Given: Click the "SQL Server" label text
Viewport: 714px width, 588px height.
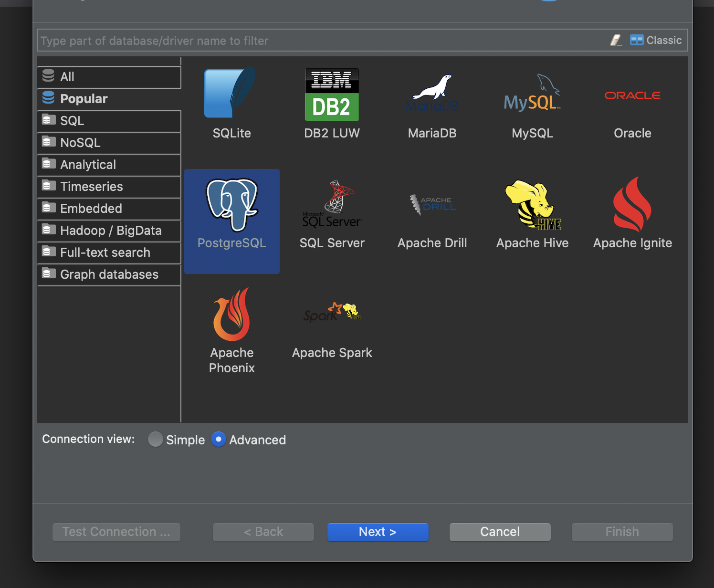Looking at the screenshot, I should (332, 243).
